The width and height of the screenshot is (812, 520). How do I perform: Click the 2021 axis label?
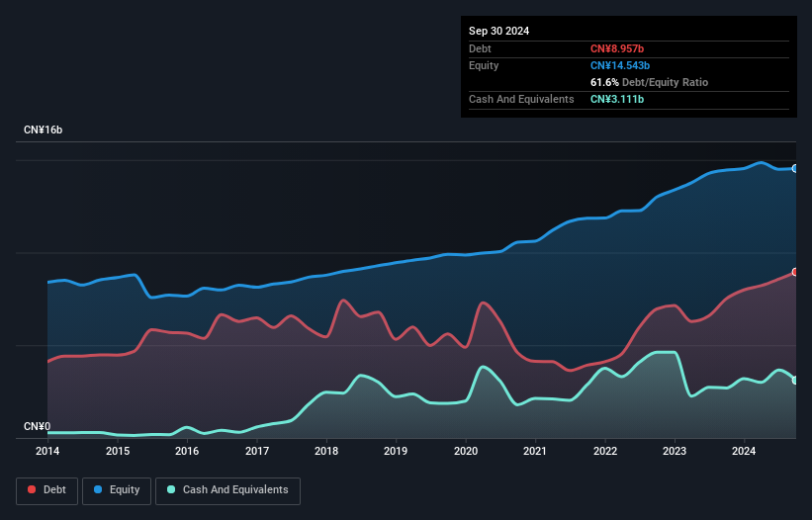coord(535,451)
